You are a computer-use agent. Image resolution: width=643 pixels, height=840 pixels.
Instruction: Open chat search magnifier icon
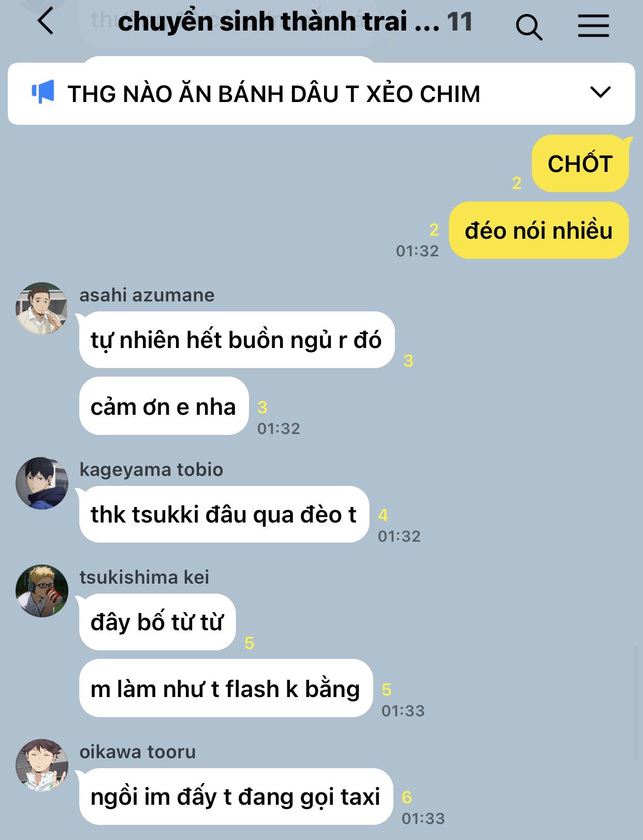[x=529, y=26]
